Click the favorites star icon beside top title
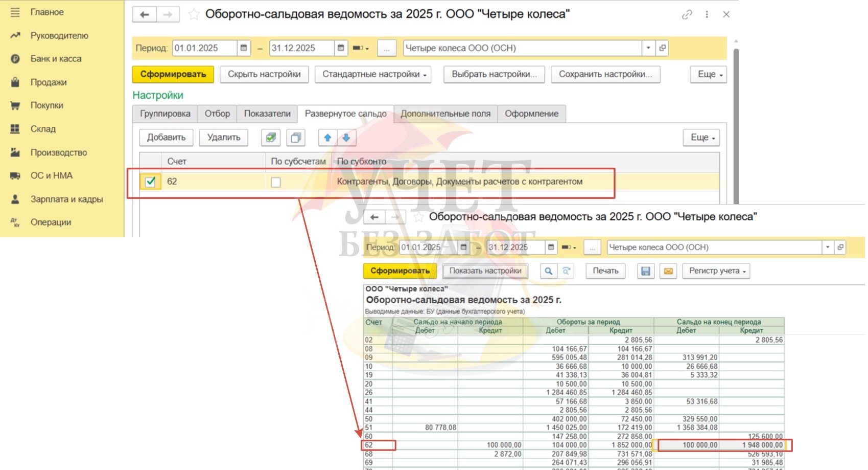The image size is (868, 470). point(194,14)
